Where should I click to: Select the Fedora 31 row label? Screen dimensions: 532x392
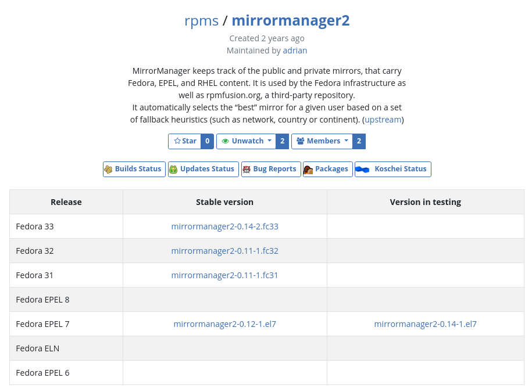(35, 275)
